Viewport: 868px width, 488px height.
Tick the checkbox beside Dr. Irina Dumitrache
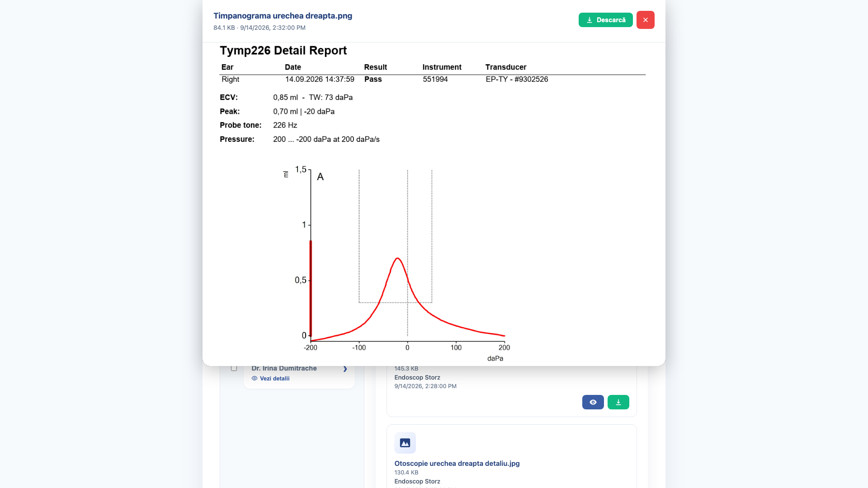(234, 368)
